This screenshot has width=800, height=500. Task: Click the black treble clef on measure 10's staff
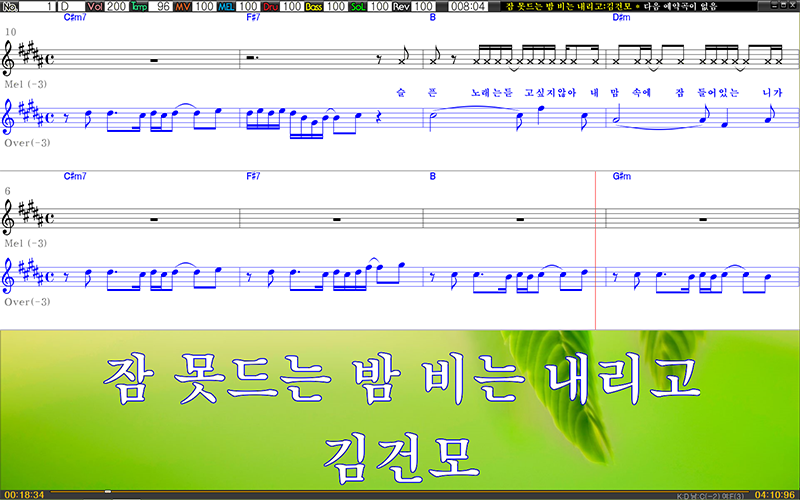click(x=9, y=59)
